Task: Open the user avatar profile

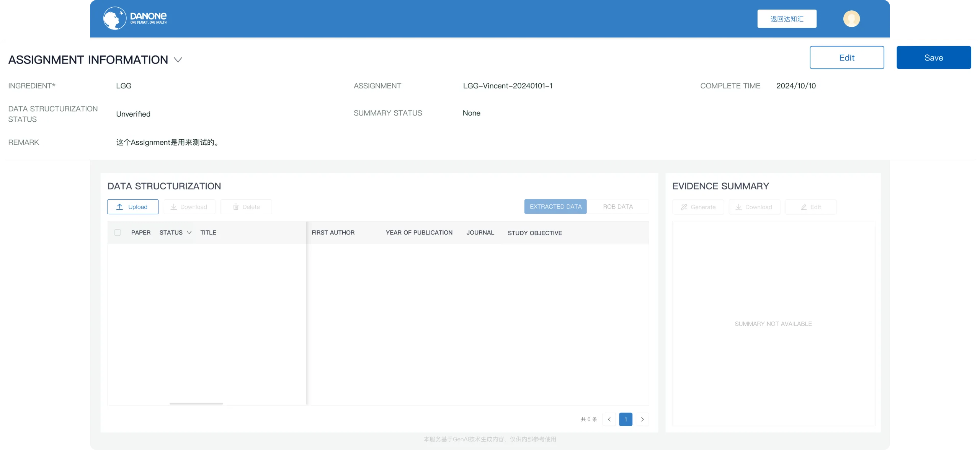Action: (851, 19)
